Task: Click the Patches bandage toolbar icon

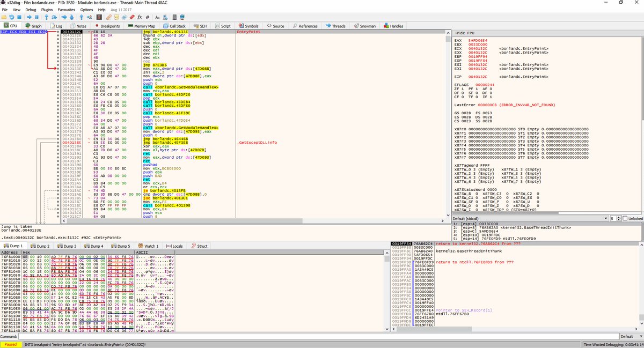Action: 108,17
